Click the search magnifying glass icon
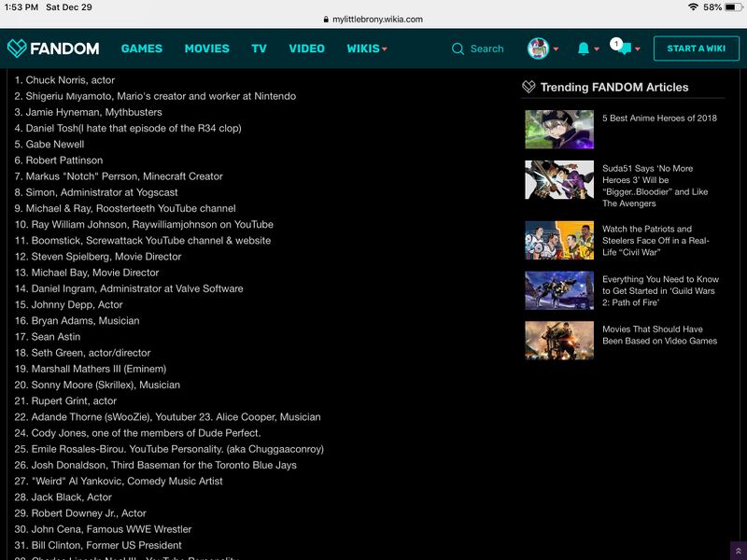Viewport: 747px width, 560px height. tap(458, 49)
